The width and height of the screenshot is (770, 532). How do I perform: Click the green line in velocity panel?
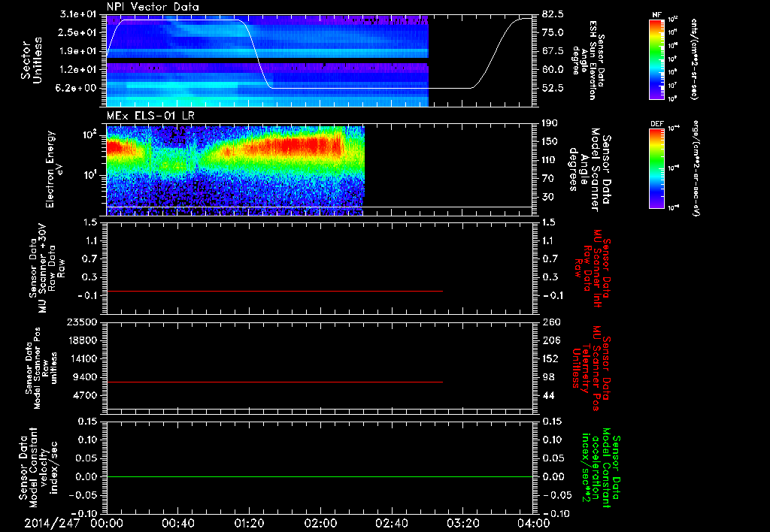tap(320, 476)
